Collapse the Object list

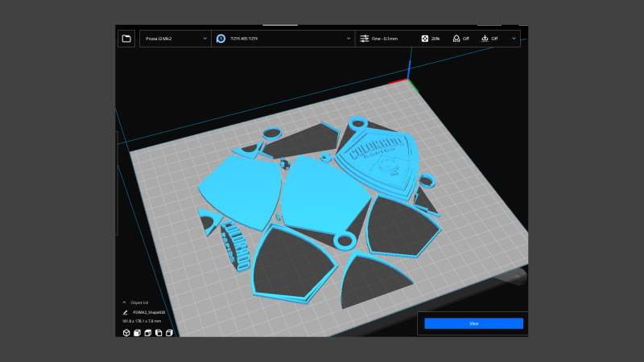click(x=125, y=302)
